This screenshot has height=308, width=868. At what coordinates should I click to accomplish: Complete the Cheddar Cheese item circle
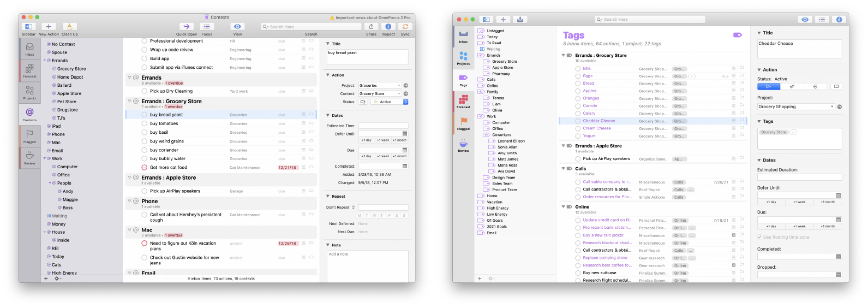tap(578, 121)
